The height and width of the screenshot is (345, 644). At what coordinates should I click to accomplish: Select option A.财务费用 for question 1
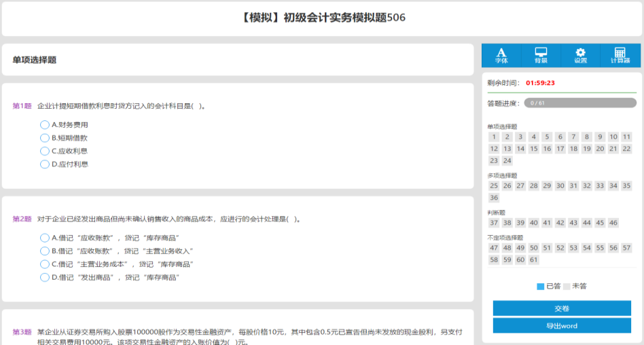[45, 125]
